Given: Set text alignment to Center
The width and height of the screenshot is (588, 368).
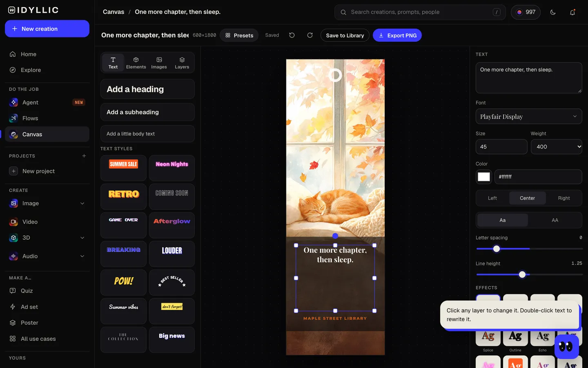Looking at the screenshot, I should [527, 198].
